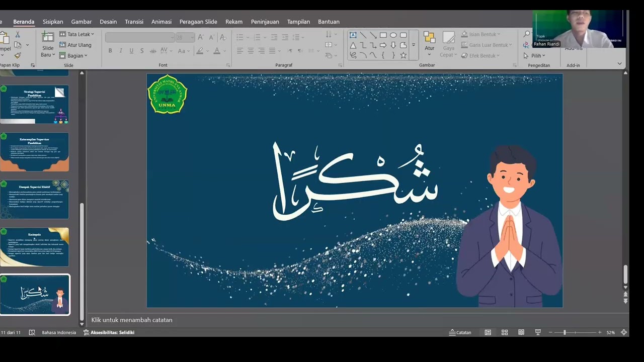Increase list indent level

(285, 37)
